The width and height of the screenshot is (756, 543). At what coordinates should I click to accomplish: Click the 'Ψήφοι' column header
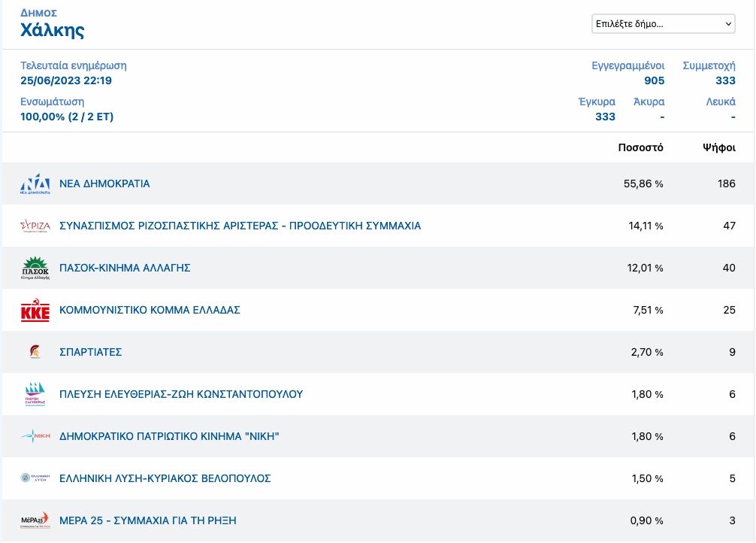coord(719,147)
